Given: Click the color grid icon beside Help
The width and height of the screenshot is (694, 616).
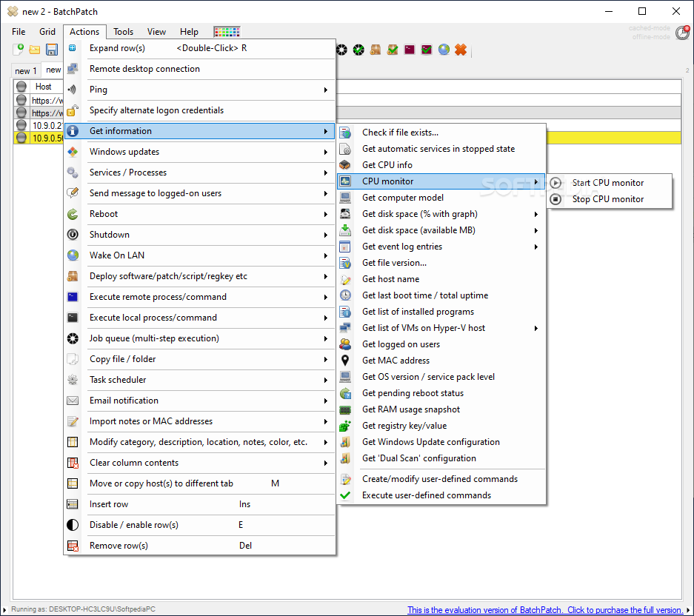Looking at the screenshot, I should [227, 31].
